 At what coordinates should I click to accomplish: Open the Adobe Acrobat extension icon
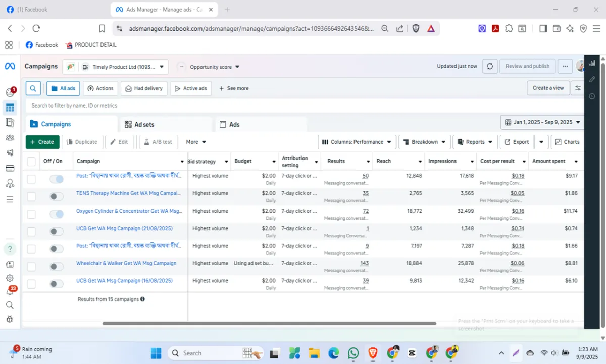click(x=495, y=29)
